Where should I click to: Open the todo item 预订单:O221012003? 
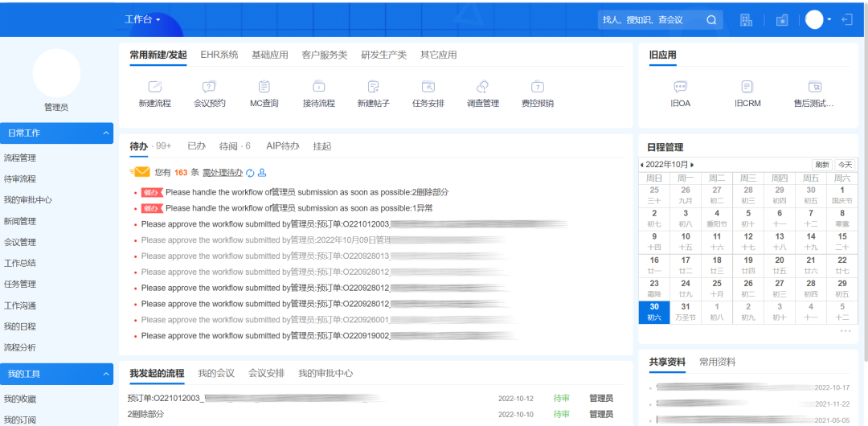coord(354,223)
